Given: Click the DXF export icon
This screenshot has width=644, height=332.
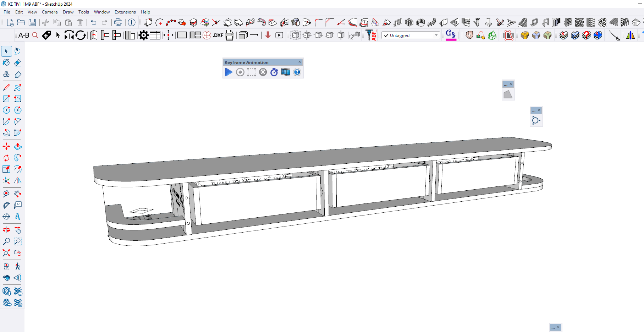Looking at the screenshot, I should (218, 35).
